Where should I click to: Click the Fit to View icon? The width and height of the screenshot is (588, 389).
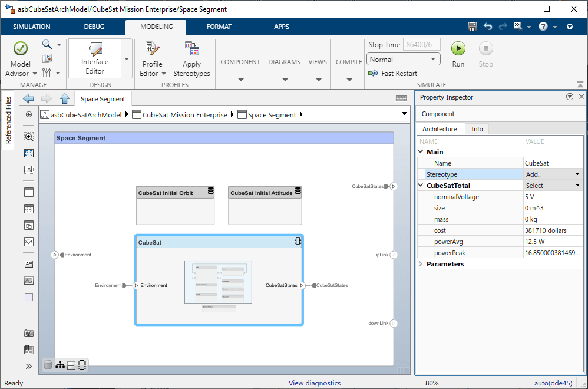[x=29, y=153]
